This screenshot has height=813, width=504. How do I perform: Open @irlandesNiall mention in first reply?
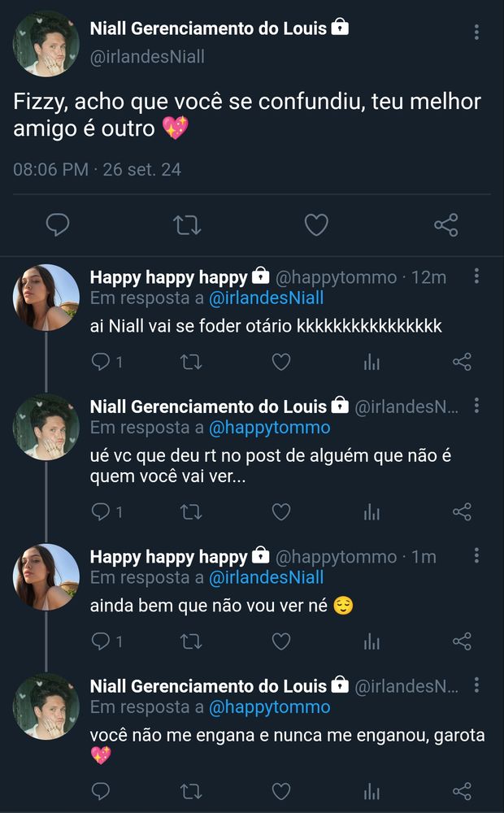(267, 298)
